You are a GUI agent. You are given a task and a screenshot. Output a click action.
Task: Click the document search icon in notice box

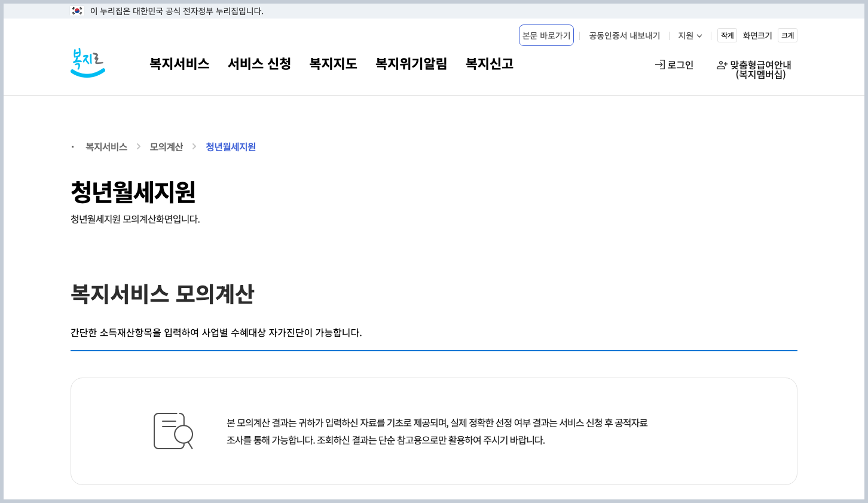173,431
